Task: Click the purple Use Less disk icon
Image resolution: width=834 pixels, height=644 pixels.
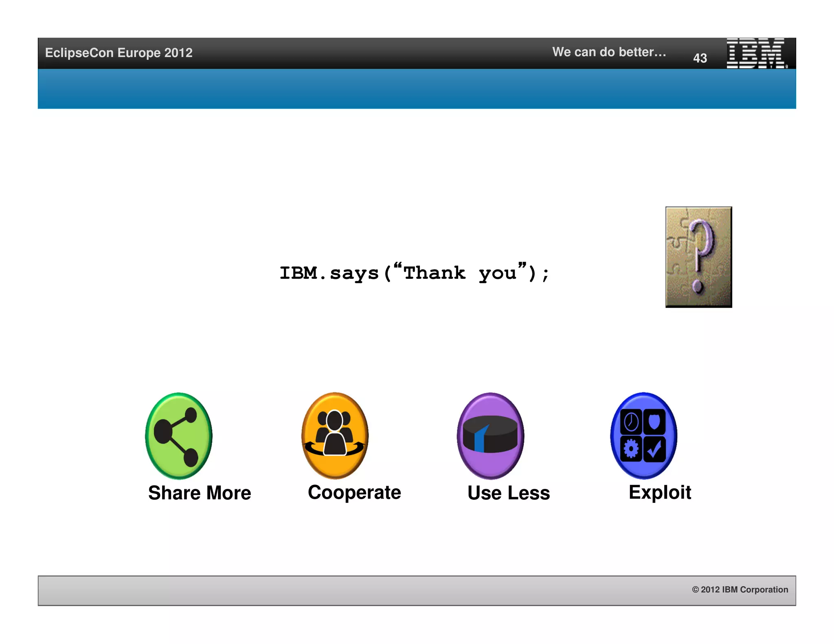Action: 490,436
